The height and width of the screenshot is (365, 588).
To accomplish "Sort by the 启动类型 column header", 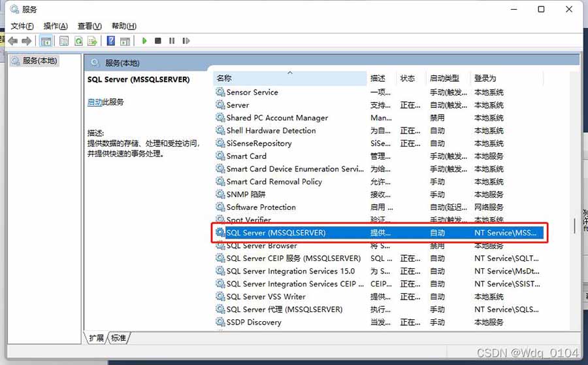I will pyautogui.click(x=444, y=78).
